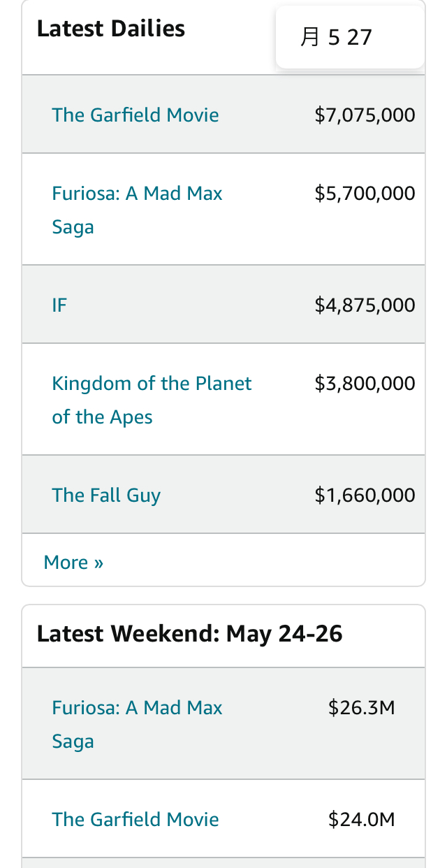
Task: Click the $1,660,000 gross for The Fall Guy
Action: tap(365, 496)
